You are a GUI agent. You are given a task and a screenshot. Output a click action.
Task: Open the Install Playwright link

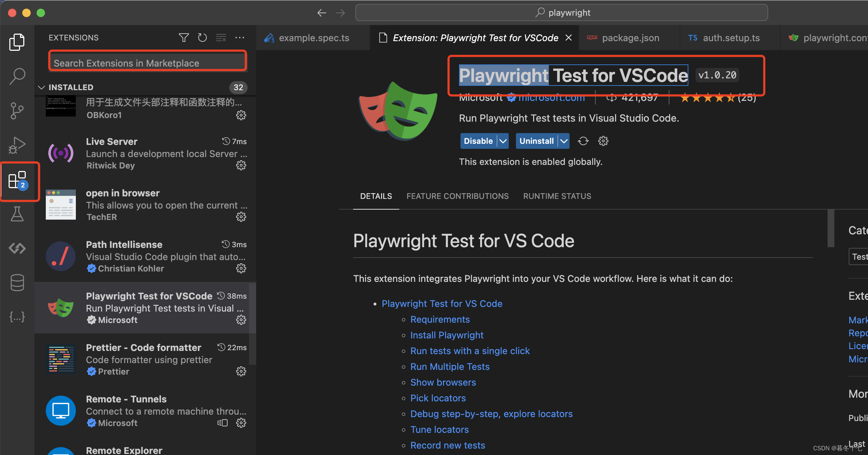point(447,335)
